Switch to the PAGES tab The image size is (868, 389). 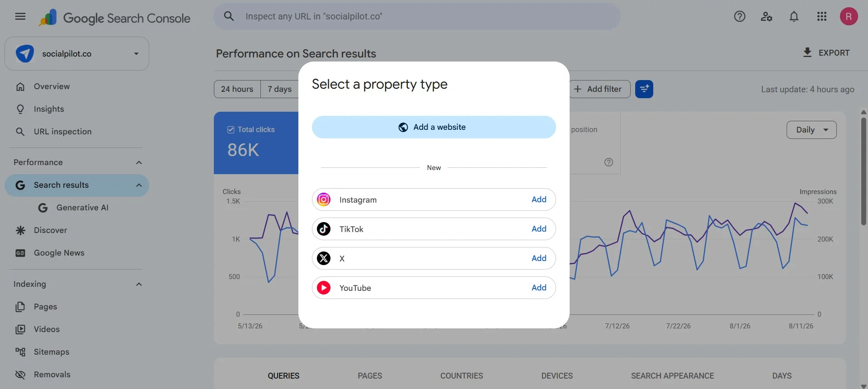(x=370, y=376)
